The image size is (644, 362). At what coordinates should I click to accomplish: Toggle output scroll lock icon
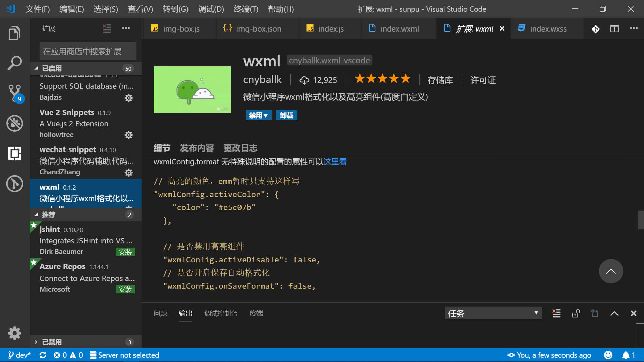point(576,313)
